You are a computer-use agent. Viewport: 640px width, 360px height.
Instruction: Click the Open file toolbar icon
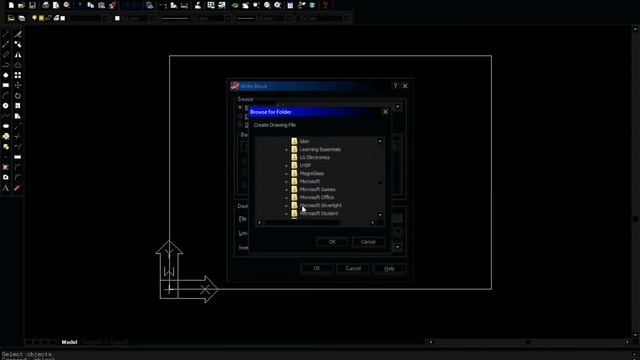[21, 5]
